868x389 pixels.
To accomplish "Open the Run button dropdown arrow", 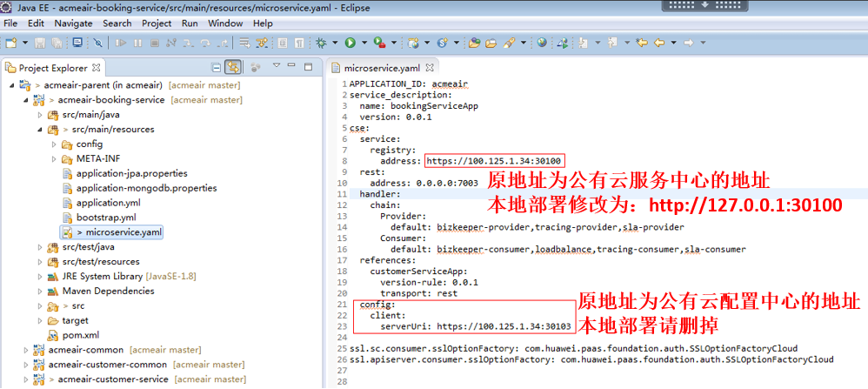I will tap(363, 42).
